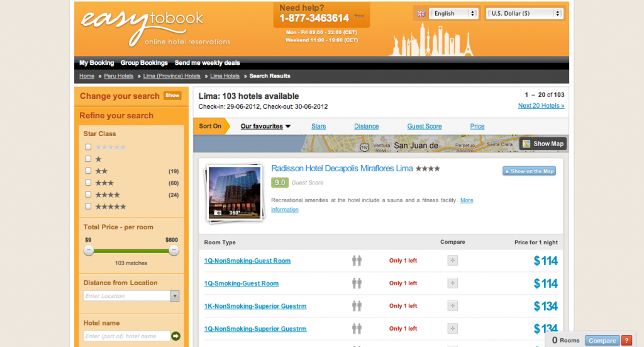Viewport: 644px width, 347px height.
Task: Click the blue Compare button
Action: tap(602, 341)
